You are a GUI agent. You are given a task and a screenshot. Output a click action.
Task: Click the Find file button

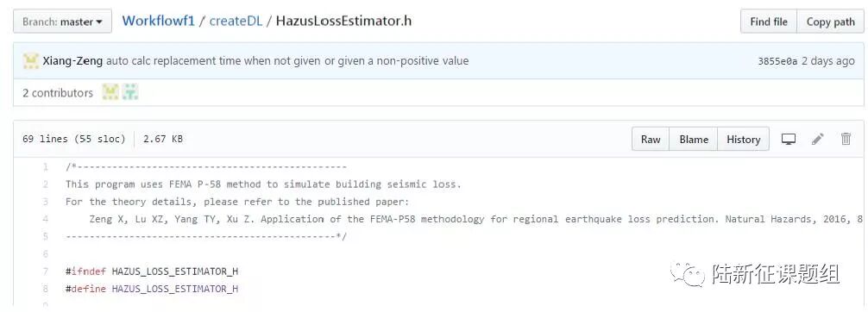point(769,22)
